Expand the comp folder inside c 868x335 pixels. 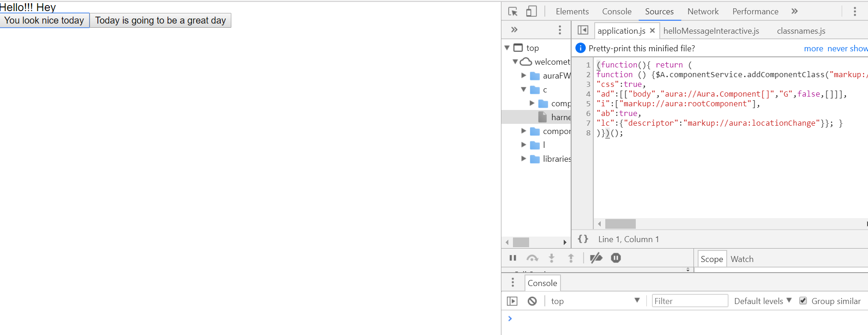532,103
